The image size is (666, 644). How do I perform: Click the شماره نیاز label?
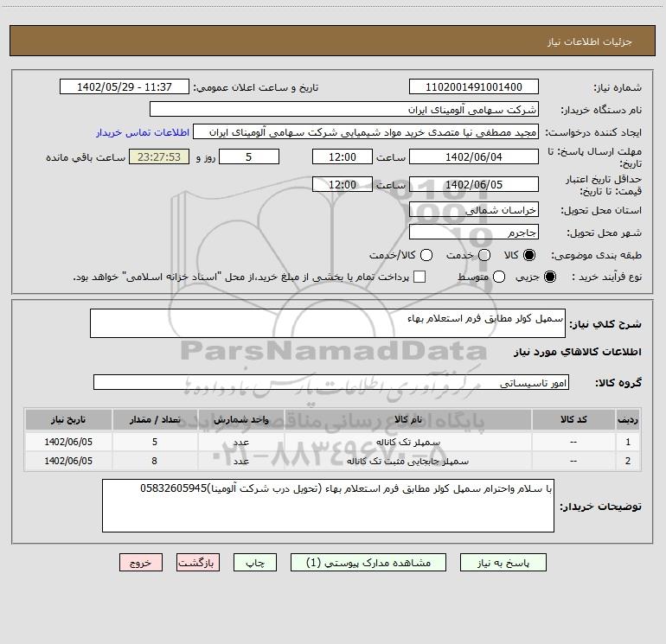click(618, 88)
